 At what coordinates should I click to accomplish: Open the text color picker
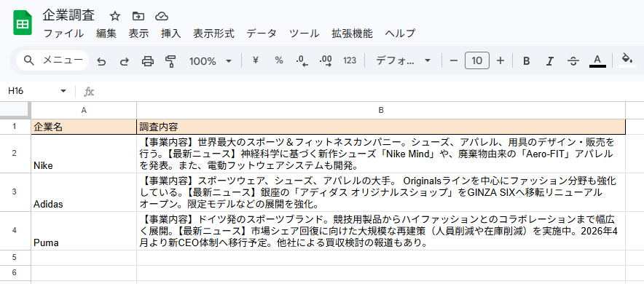tap(597, 60)
